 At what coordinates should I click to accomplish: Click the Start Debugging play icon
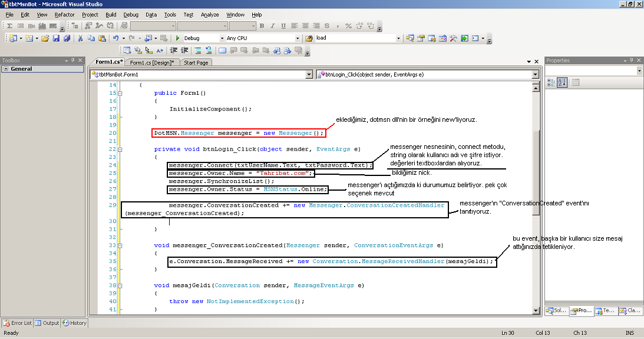click(177, 38)
